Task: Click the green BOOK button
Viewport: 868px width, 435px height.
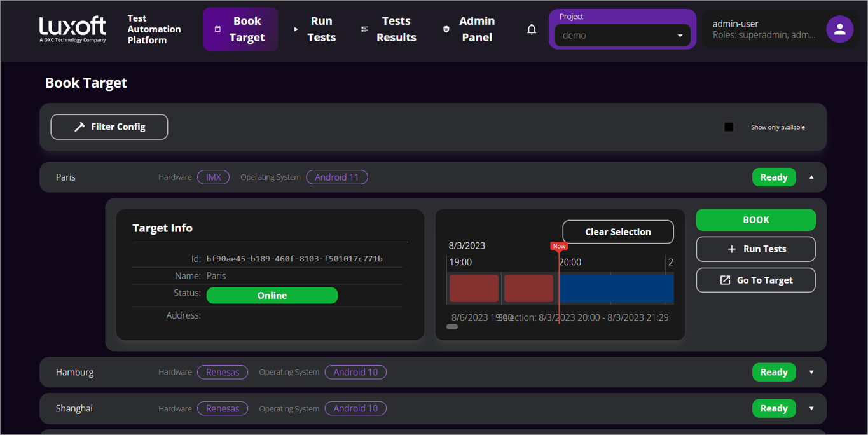Action: coord(755,219)
